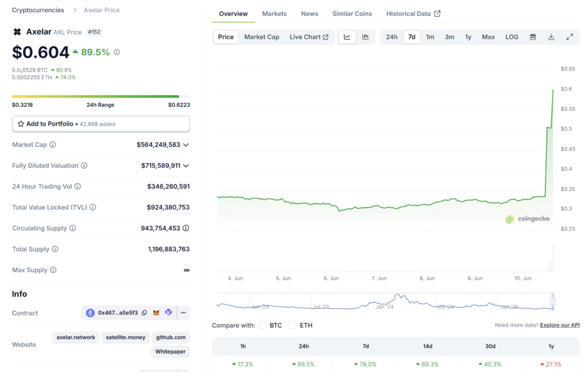Open the Whitepaper link
588x372 pixels.
click(170, 351)
